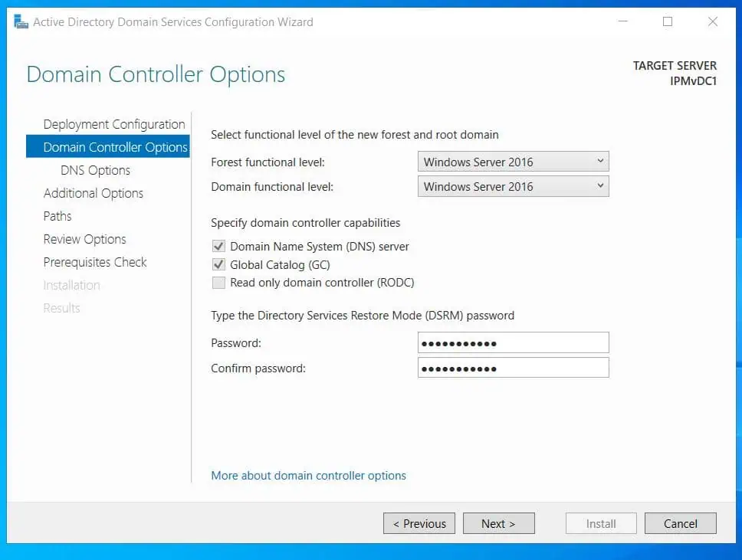Screen dimensions: 742x560
Task: Focus the DSRM Password field
Action: (x=513, y=342)
